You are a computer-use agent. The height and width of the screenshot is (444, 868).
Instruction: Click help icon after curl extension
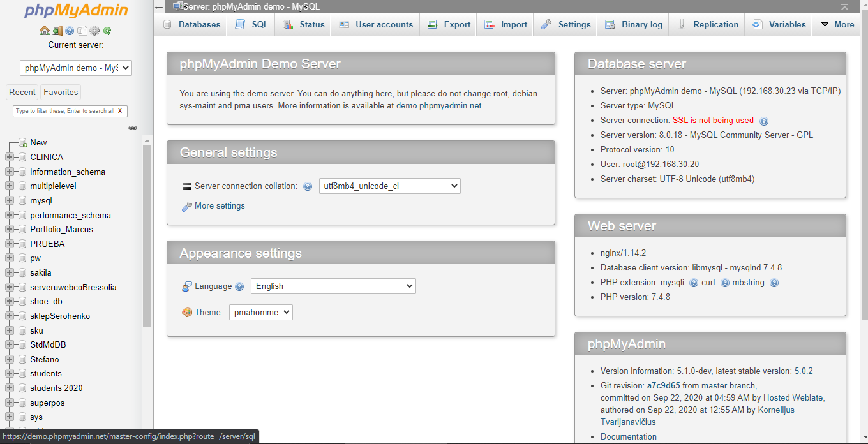point(725,283)
